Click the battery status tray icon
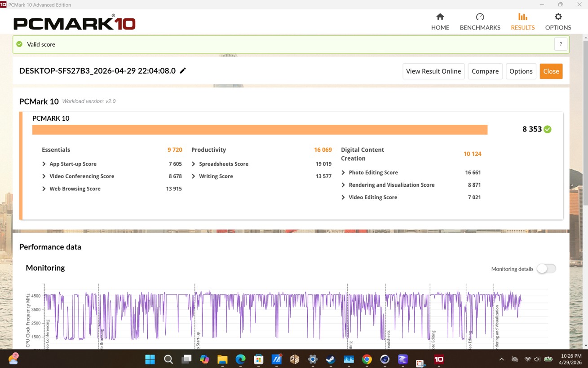 pyautogui.click(x=548, y=359)
